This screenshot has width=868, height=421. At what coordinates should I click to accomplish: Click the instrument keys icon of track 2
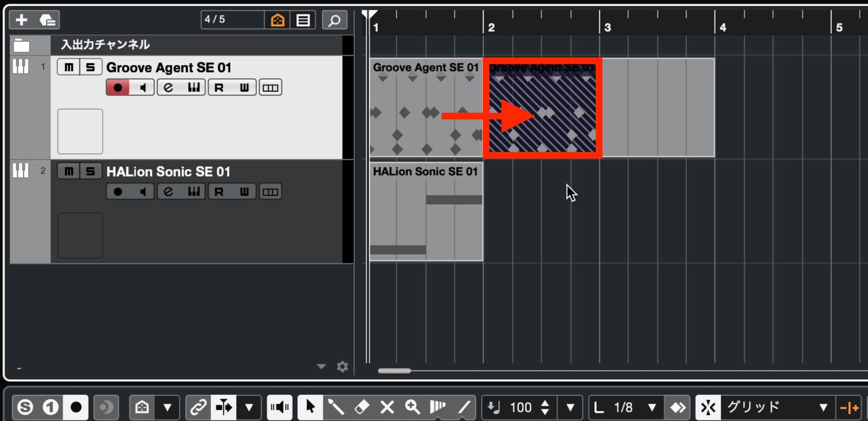click(21, 171)
